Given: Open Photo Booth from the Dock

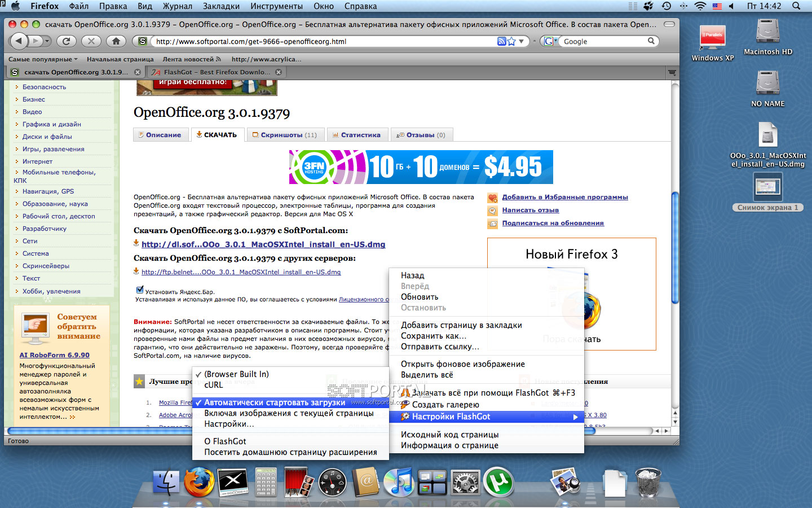Looking at the screenshot, I should pos(299,481).
